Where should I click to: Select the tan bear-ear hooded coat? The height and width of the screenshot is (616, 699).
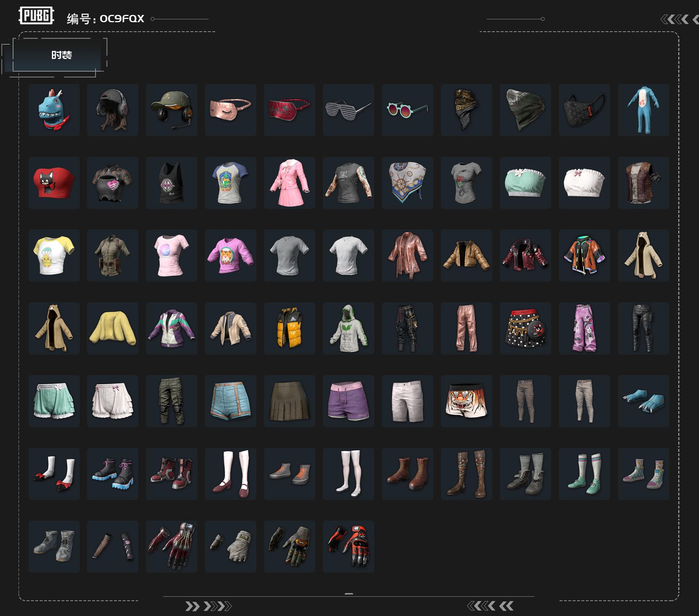click(54, 328)
